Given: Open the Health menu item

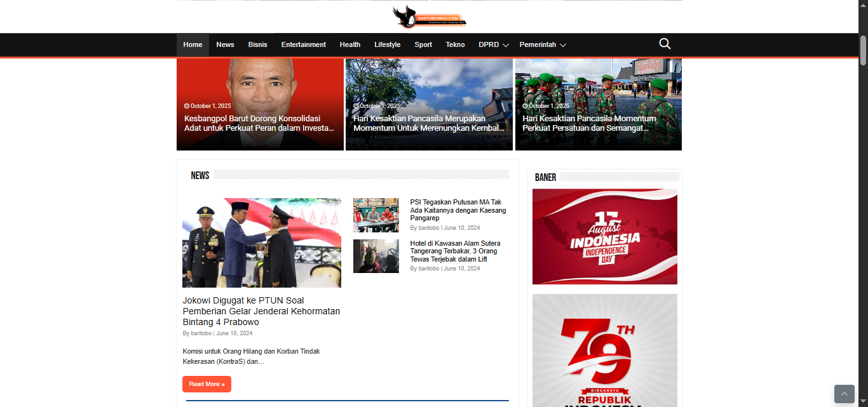Looking at the screenshot, I should click(x=349, y=45).
